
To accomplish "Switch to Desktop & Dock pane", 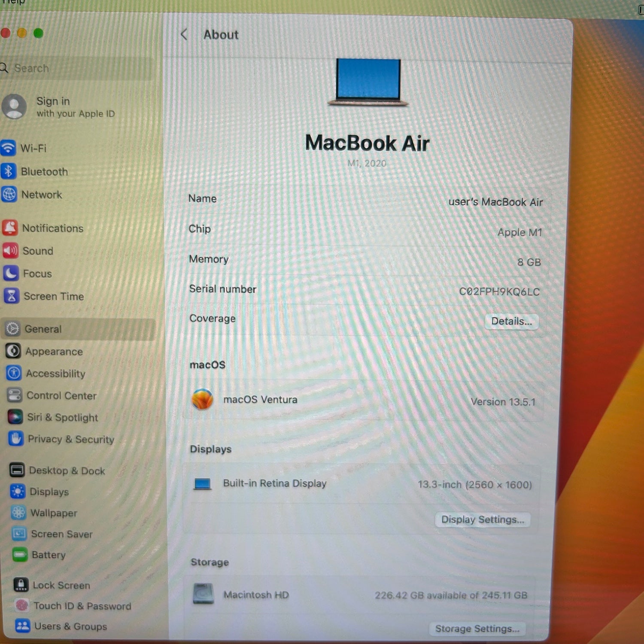I will tap(67, 471).
